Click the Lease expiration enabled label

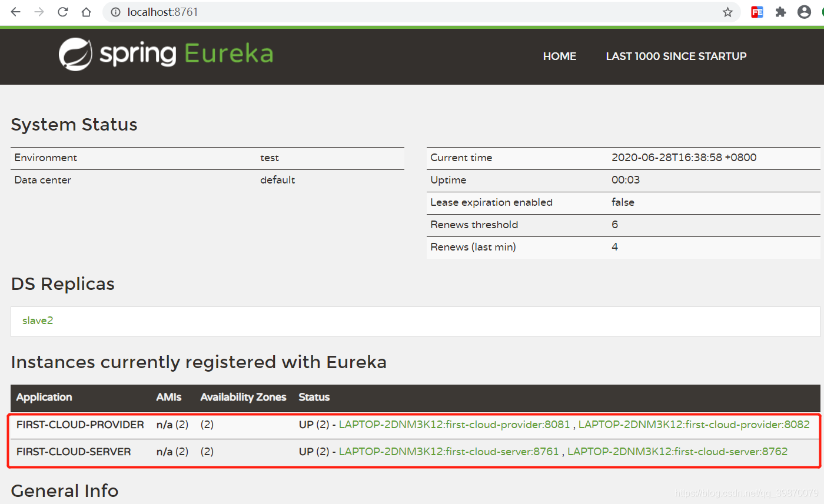[x=491, y=202]
